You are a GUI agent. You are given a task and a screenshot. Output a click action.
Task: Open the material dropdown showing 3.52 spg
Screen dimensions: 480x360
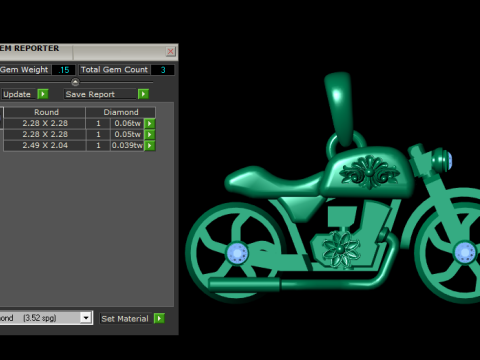(86, 318)
